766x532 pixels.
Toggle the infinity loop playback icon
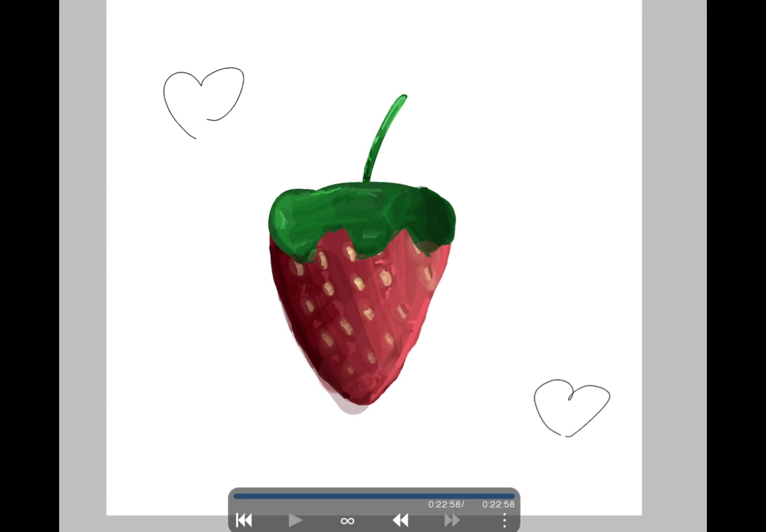click(348, 521)
